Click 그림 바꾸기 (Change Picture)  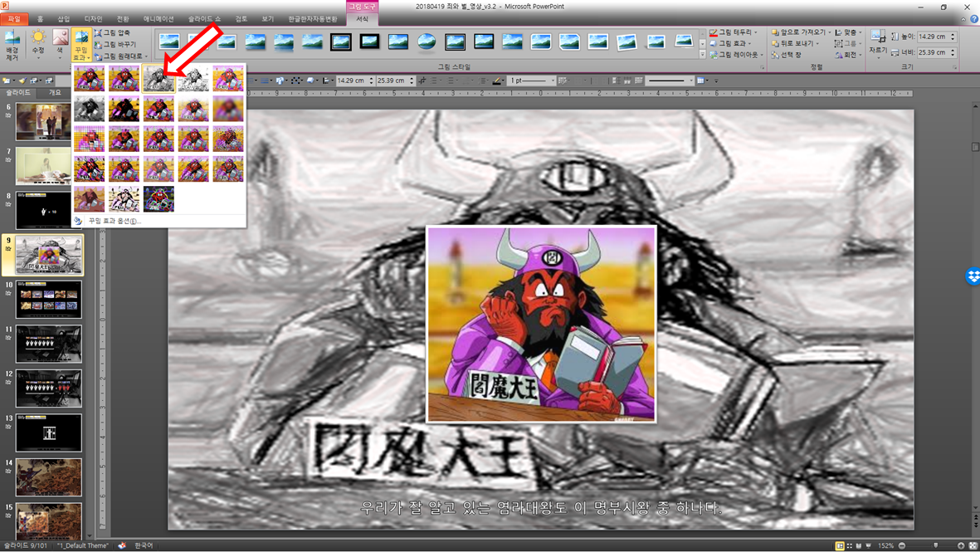tap(115, 44)
